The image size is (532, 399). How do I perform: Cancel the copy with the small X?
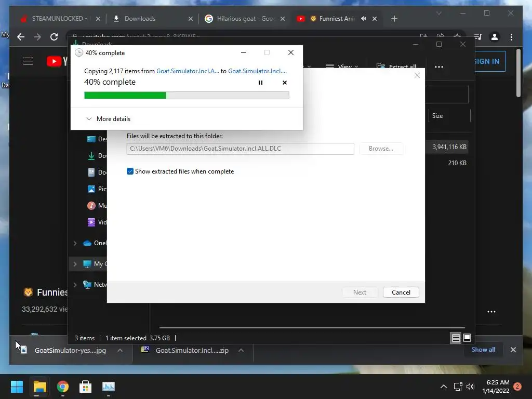click(x=284, y=83)
